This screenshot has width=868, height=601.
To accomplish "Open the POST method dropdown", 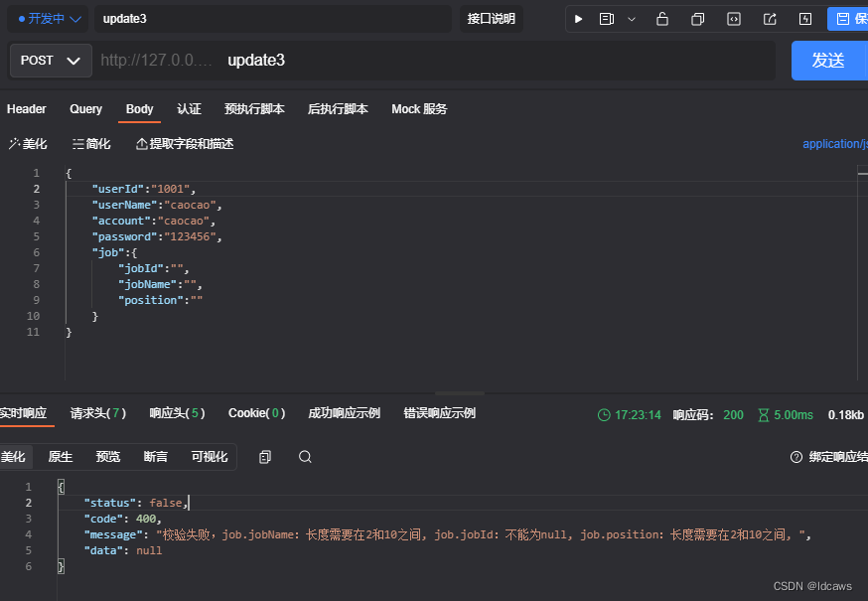I will [51, 61].
